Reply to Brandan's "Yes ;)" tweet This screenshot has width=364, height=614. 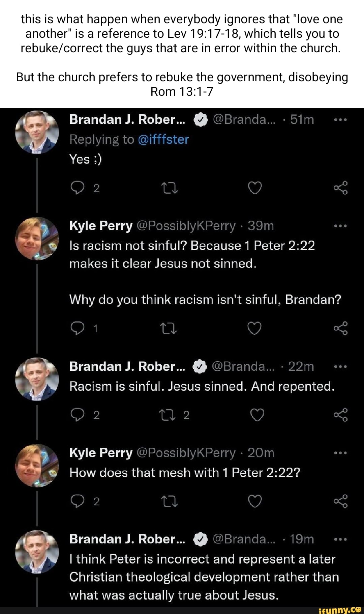78,188
